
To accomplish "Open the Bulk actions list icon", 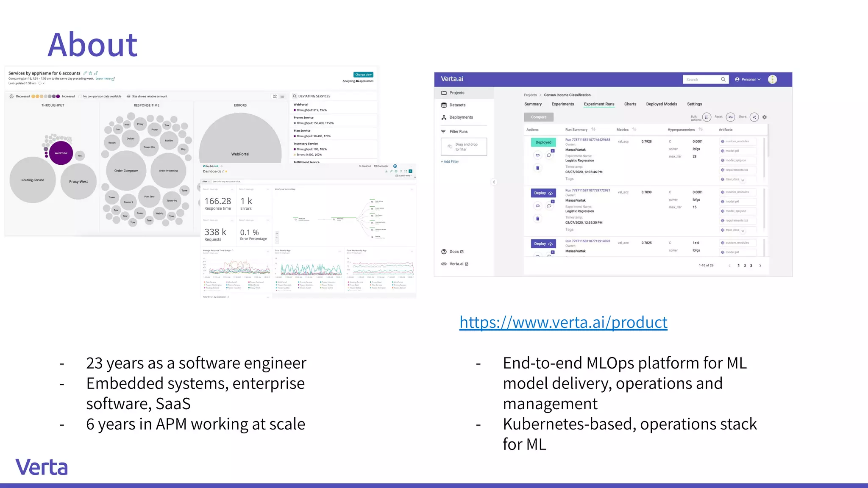I will pos(707,117).
